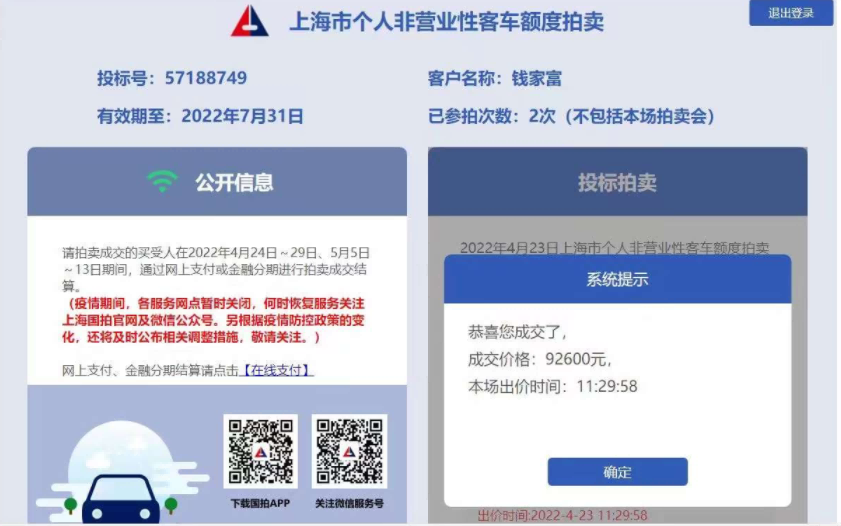This screenshot has width=841, height=526.
Task: Click the 客户名称 钱家富 label
Action: click(495, 78)
